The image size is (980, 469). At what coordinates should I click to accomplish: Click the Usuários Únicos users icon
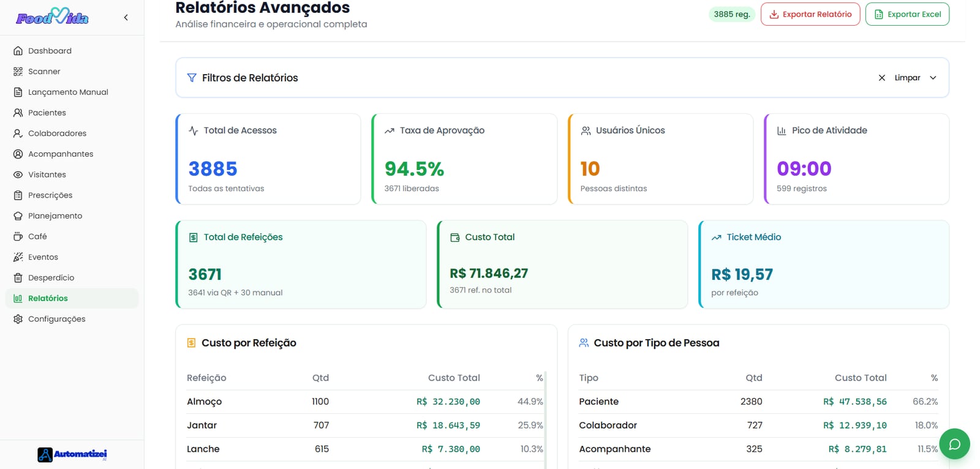586,130
